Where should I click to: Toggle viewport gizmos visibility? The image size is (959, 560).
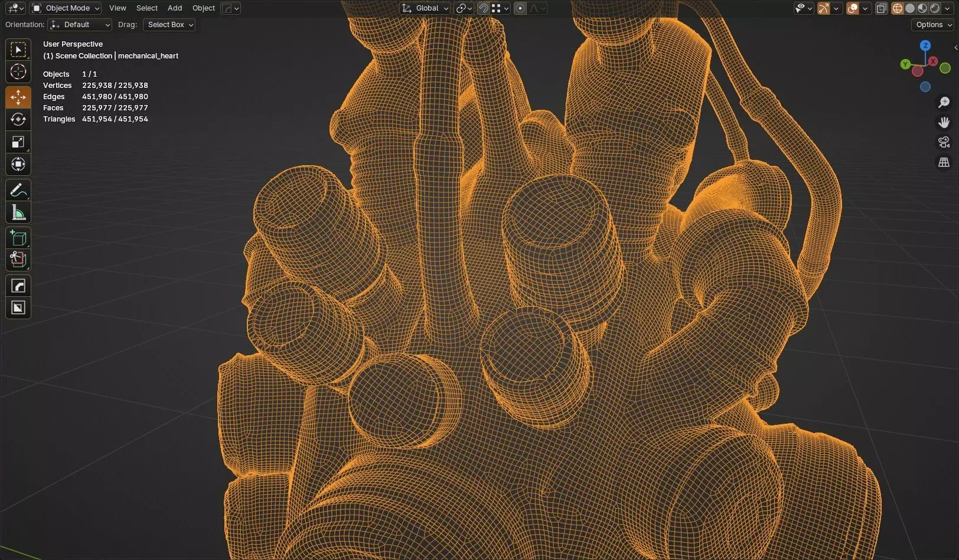tap(824, 8)
